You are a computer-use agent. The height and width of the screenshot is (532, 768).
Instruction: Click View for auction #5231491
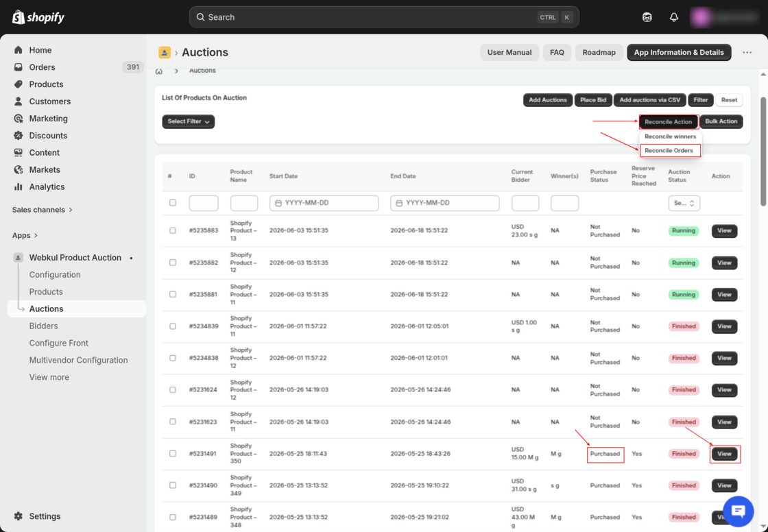[x=724, y=454]
